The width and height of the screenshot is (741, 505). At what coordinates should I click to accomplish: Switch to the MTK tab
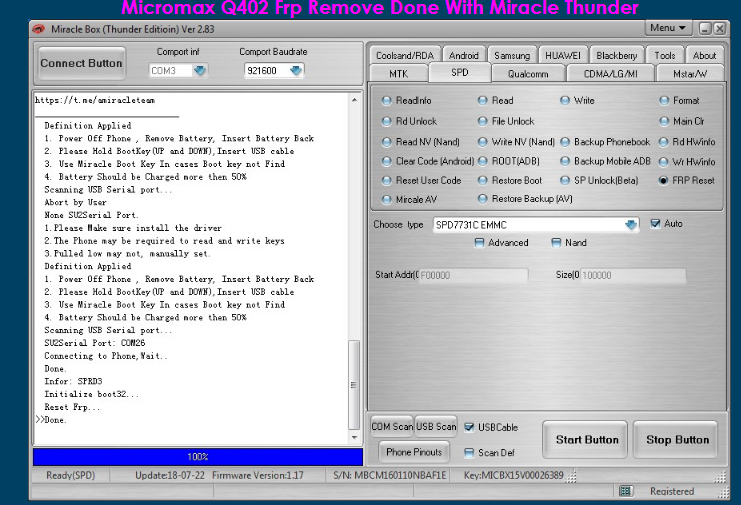click(x=399, y=74)
